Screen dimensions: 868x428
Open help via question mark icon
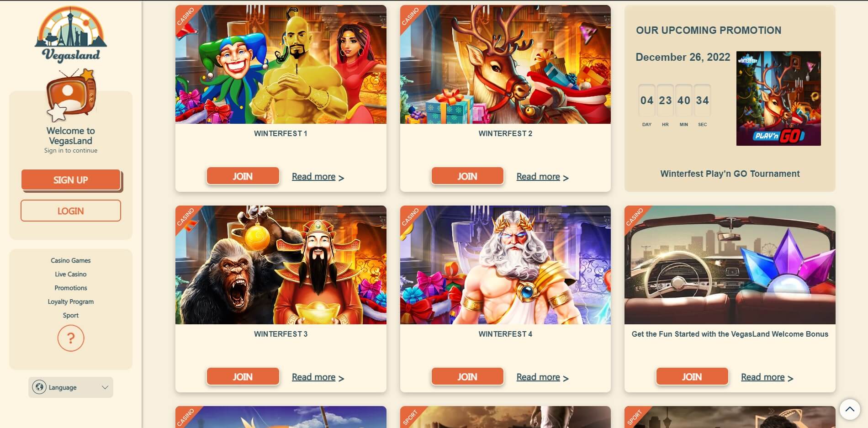71,338
